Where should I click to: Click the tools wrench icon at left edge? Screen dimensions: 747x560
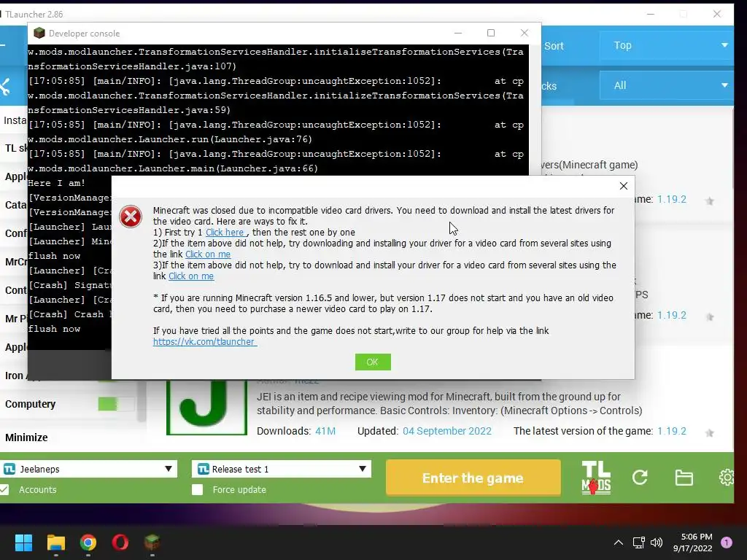point(5,86)
